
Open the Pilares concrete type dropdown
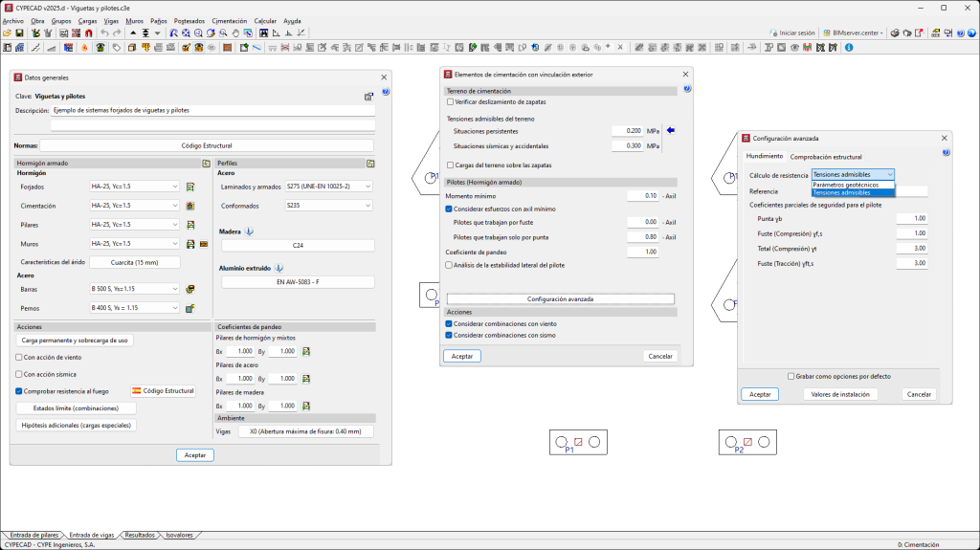(x=135, y=225)
